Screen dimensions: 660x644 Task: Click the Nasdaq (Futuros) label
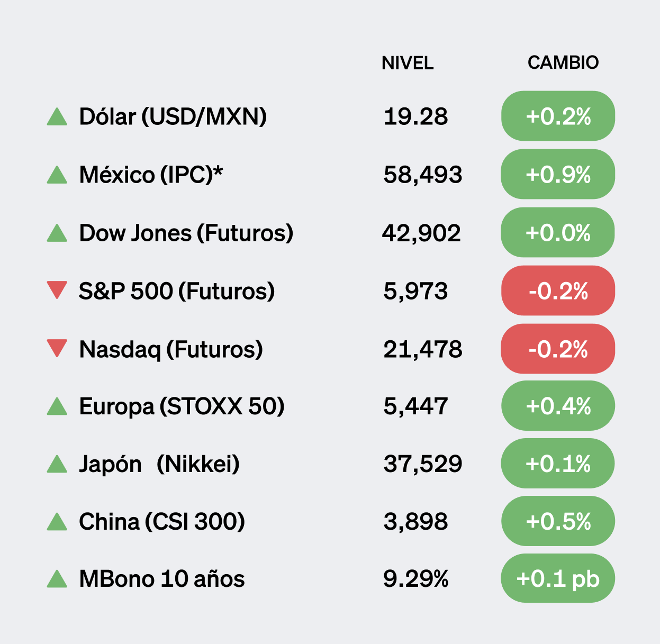(x=171, y=349)
